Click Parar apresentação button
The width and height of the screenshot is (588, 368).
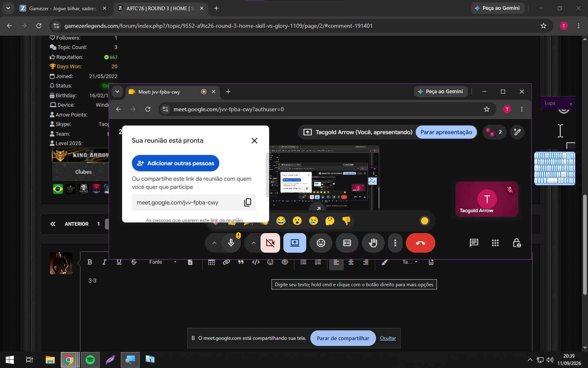(446, 132)
